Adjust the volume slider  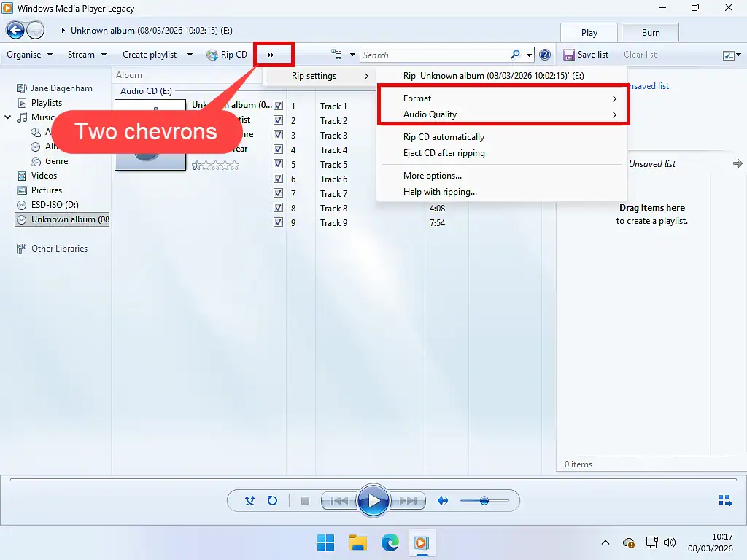486,501
